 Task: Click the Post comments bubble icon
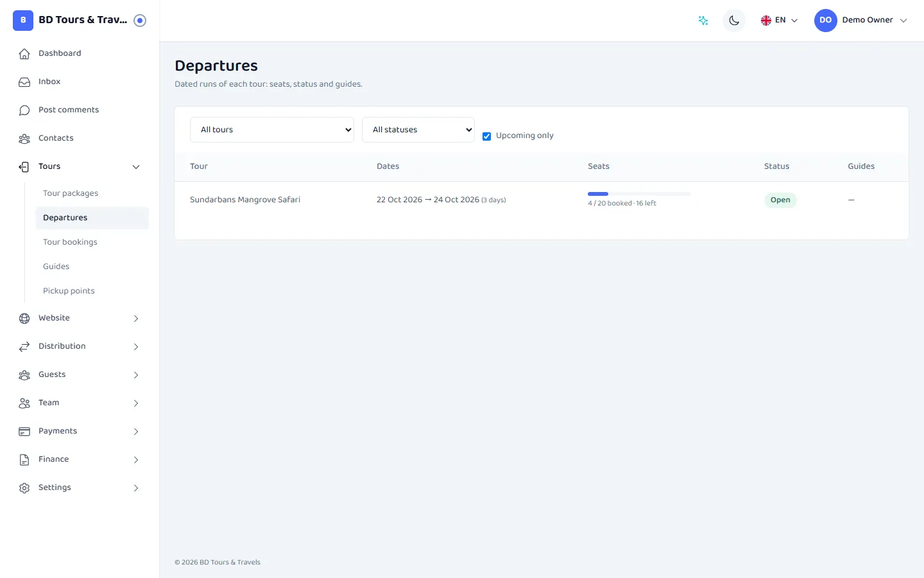pyautogui.click(x=24, y=110)
